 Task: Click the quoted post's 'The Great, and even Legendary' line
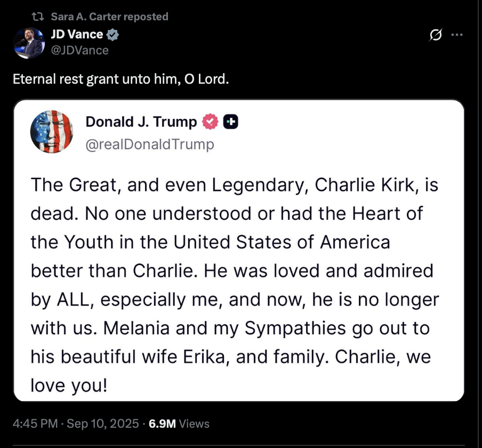(x=235, y=185)
